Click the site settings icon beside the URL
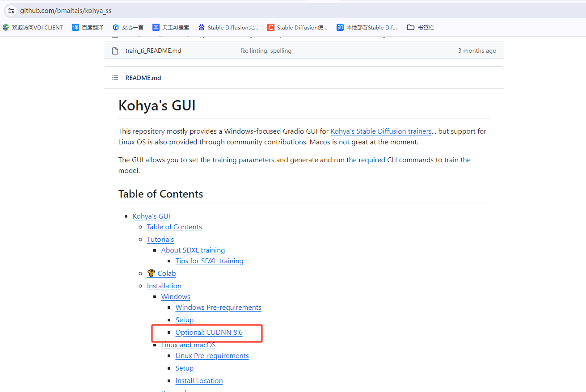586x392 pixels. coord(11,10)
